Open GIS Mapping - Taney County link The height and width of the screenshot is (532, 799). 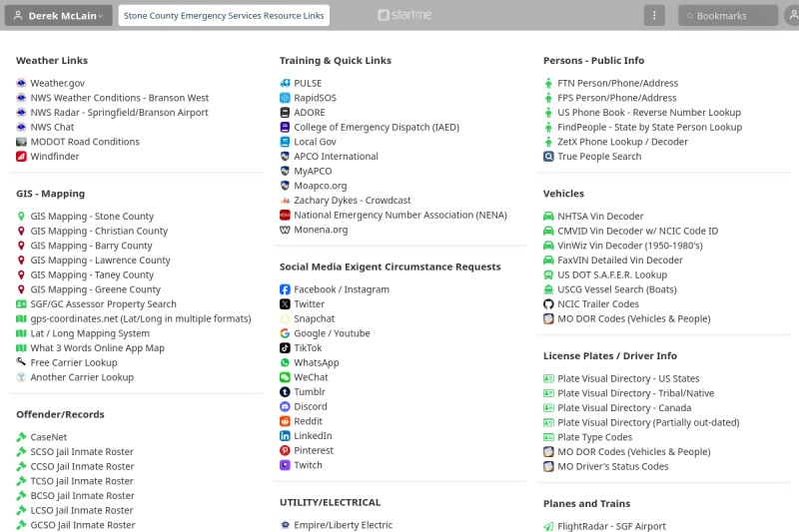pos(92,274)
